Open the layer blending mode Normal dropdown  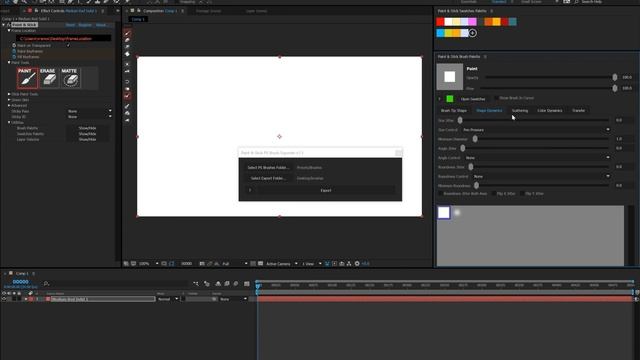(x=168, y=299)
